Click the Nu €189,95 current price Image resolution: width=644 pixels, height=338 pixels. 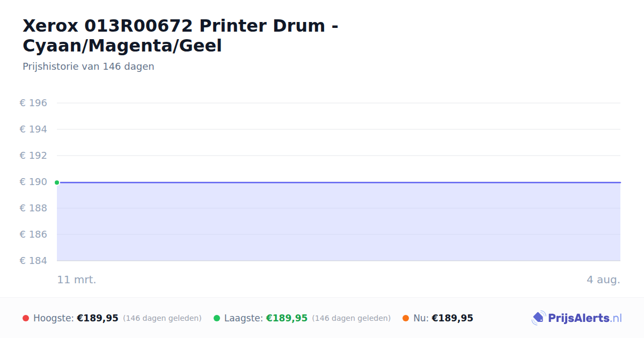point(452,318)
